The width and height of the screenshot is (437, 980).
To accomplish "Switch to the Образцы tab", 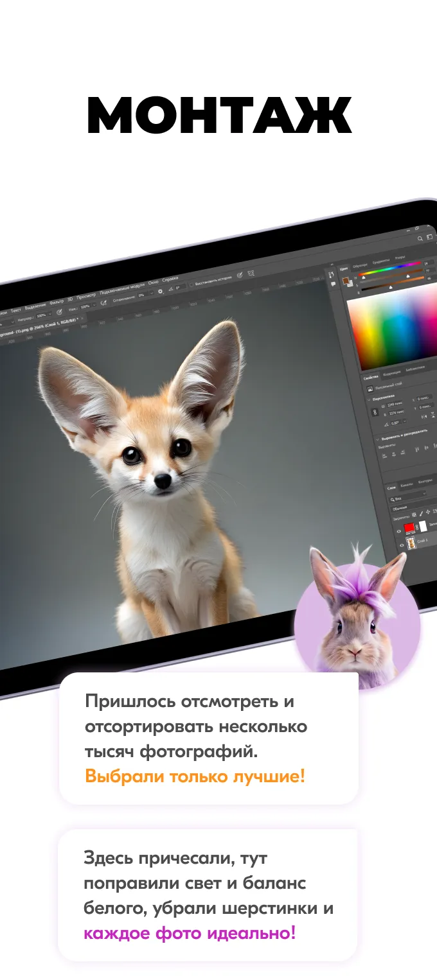I will 360,265.
